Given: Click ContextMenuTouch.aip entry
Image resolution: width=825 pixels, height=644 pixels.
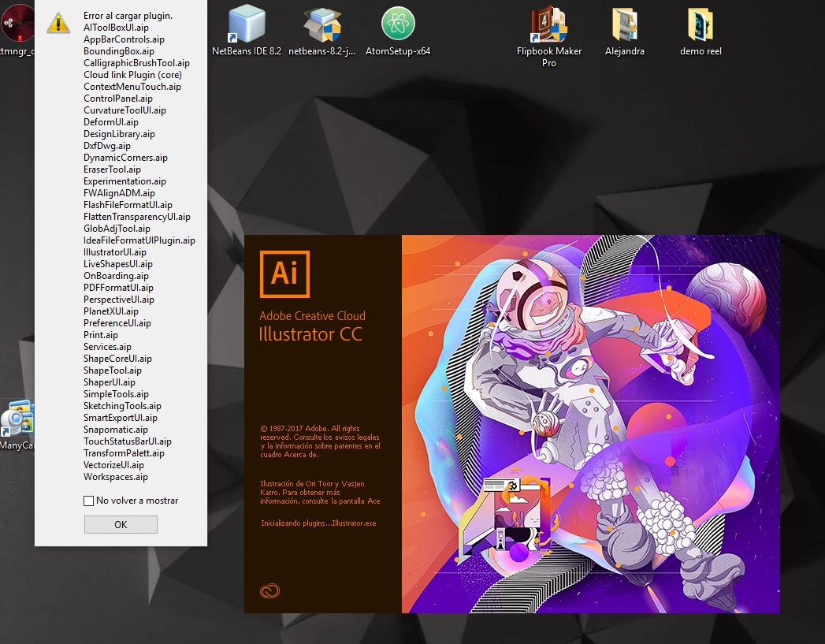Looking at the screenshot, I should (132, 87).
